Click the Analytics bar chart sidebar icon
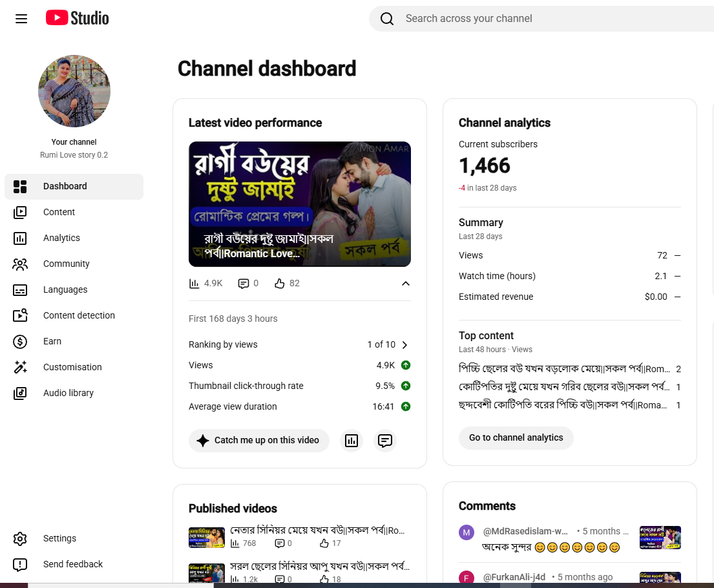This screenshot has height=588, width=714. click(20, 238)
